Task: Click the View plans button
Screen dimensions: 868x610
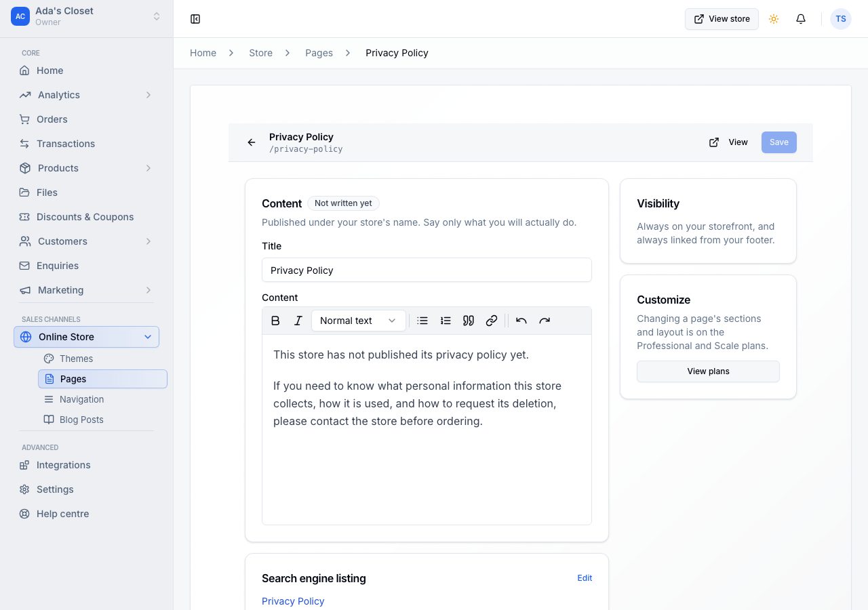Action: coord(708,371)
